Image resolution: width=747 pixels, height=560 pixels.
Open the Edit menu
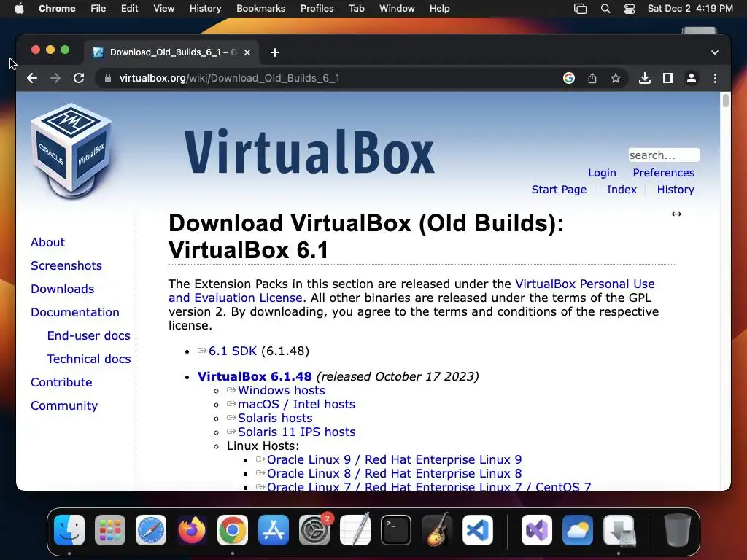click(x=129, y=9)
